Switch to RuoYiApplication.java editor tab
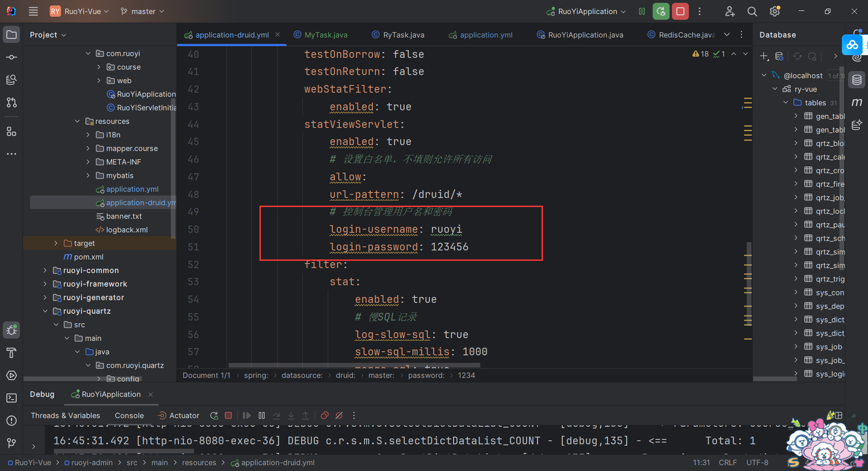 tap(580, 35)
